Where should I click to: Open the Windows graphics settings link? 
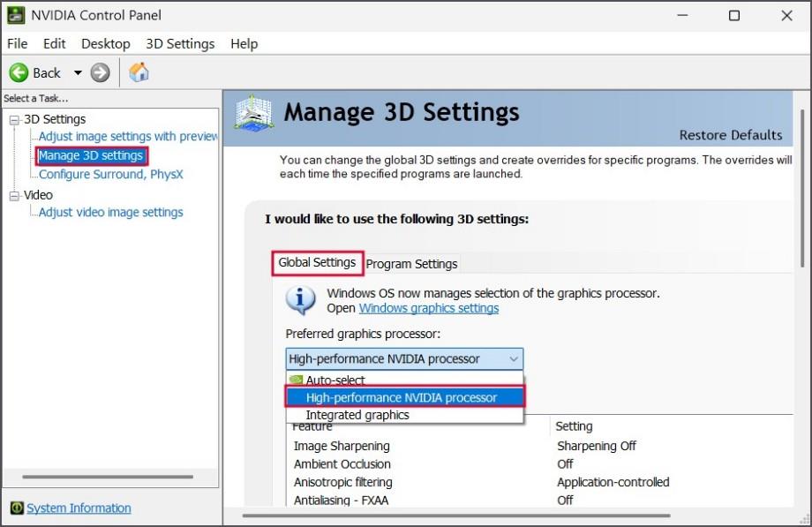point(429,308)
